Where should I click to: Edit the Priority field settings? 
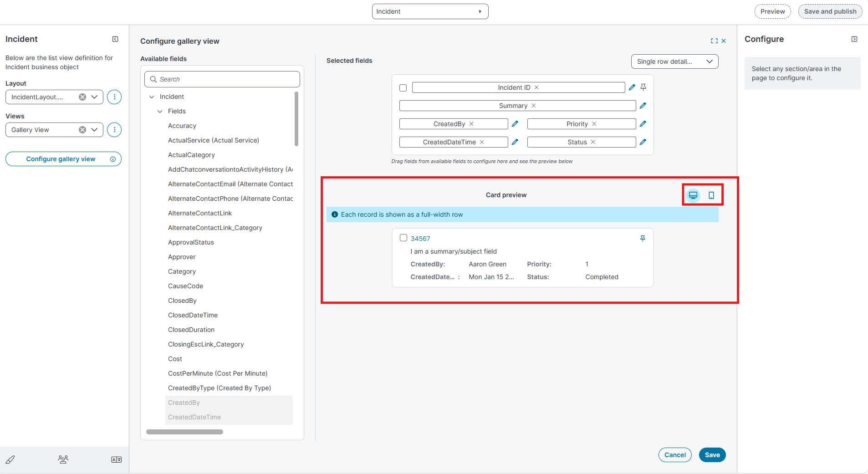643,124
